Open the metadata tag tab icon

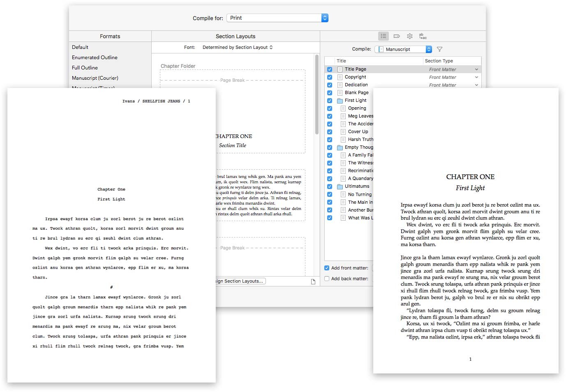click(397, 36)
